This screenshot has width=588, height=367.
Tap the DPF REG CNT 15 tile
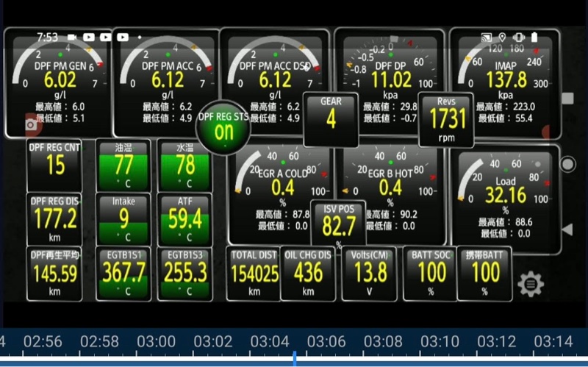(x=54, y=165)
